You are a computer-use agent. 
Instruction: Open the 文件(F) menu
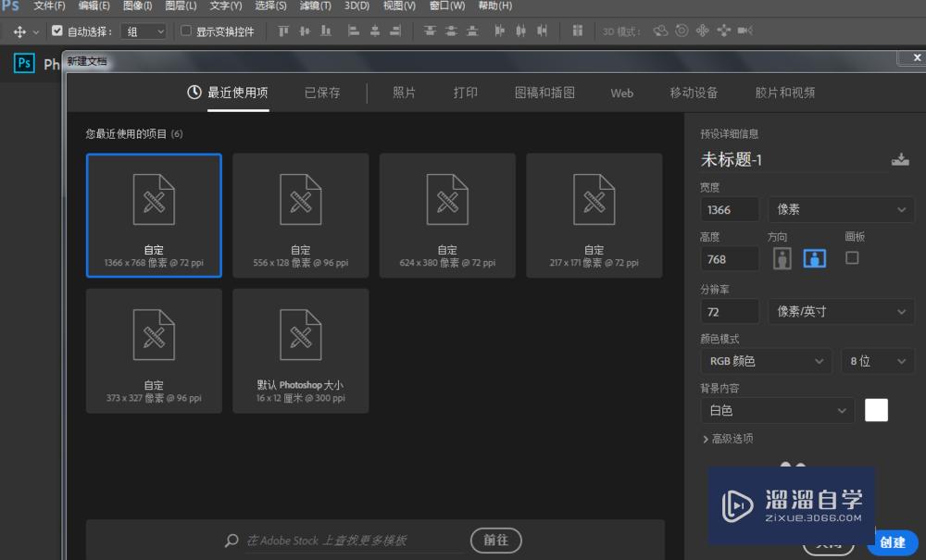[49, 6]
